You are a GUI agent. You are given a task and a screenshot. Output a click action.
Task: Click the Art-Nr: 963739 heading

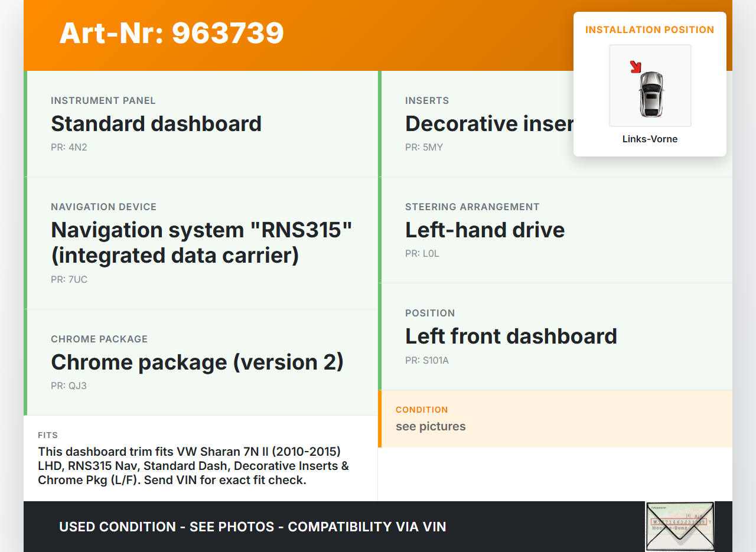pos(171,33)
